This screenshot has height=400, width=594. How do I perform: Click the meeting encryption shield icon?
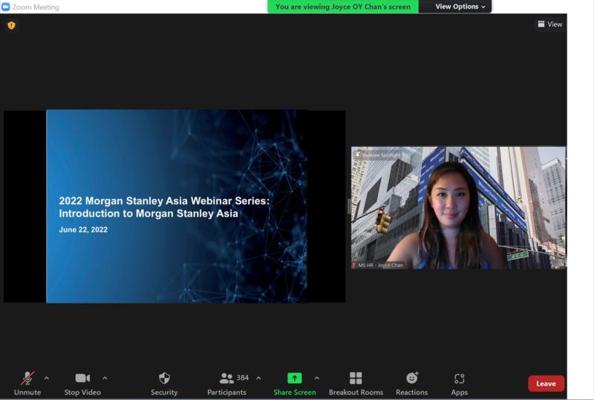[x=11, y=25]
